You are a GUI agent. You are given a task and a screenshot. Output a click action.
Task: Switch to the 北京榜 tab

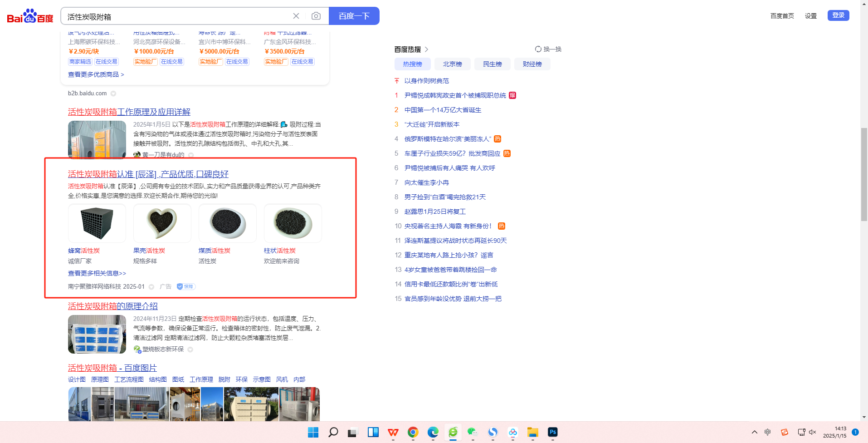(x=452, y=64)
